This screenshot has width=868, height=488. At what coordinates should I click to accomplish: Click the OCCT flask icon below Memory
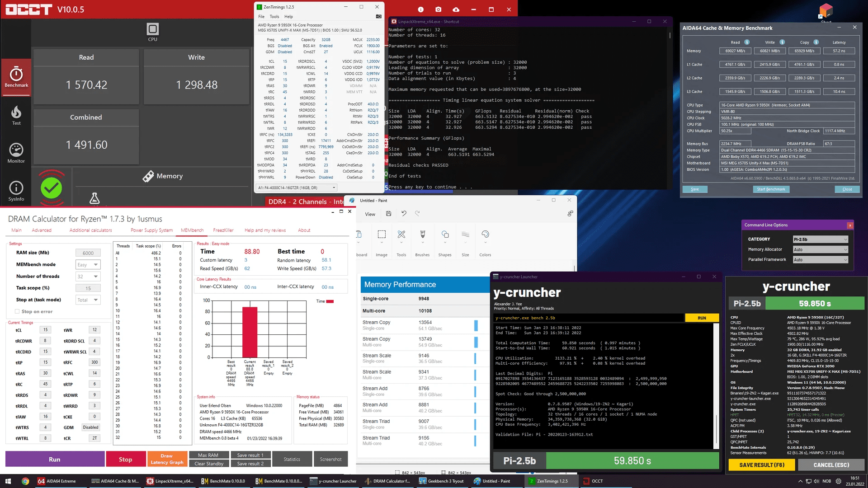(94, 198)
